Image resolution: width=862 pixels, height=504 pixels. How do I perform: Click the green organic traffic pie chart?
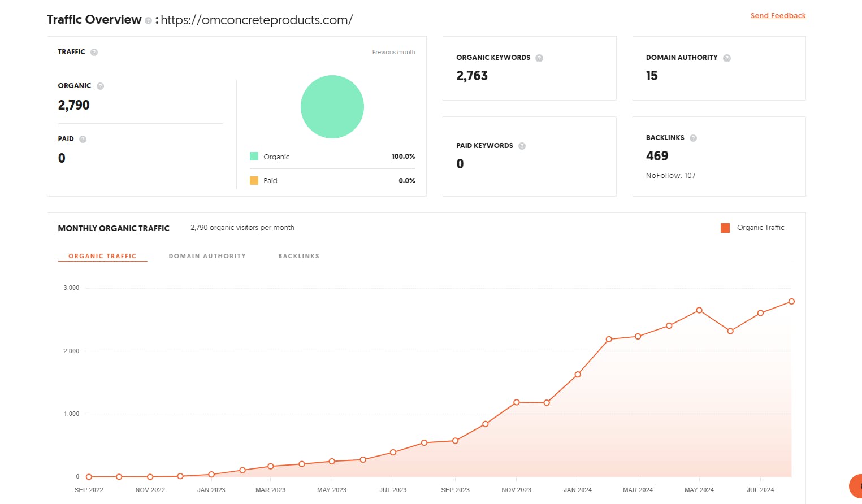pos(332,107)
